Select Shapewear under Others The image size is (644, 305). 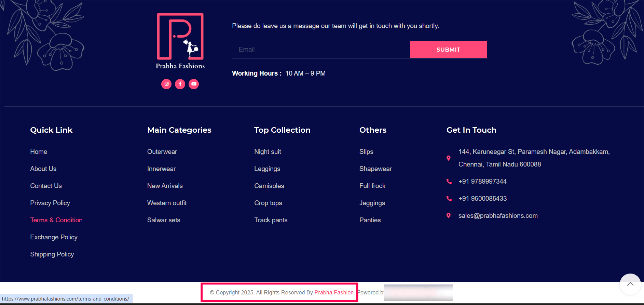(375, 169)
